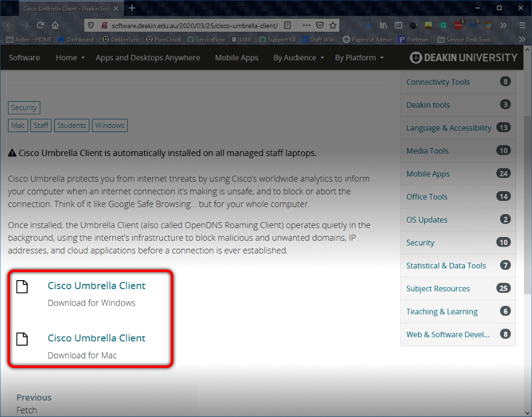Viewport: 532px width, 417px height.
Task: Download Cisco Umbrella Client for Windows
Action: [96, 286]
